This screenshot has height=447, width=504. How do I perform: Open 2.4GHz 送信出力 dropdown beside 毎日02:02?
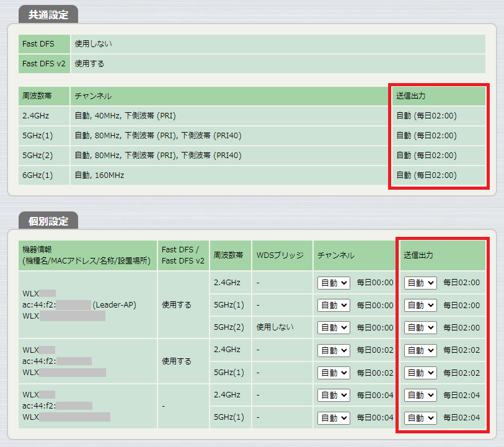(x=420, y=350)
